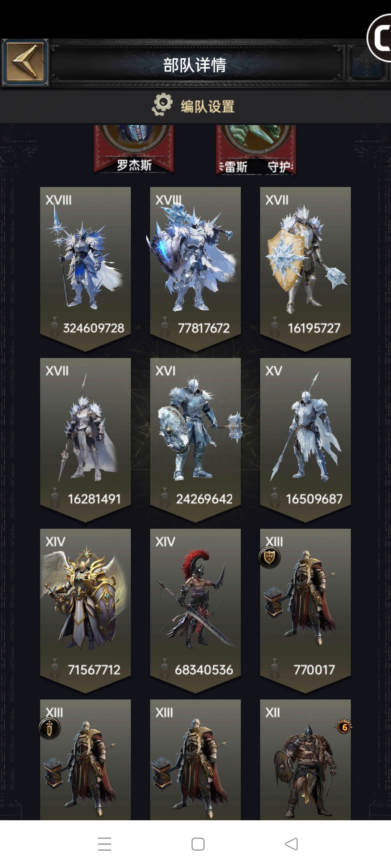
Task: Tap the Android recent apps menu icon
Action: click(x=105, y=844)
